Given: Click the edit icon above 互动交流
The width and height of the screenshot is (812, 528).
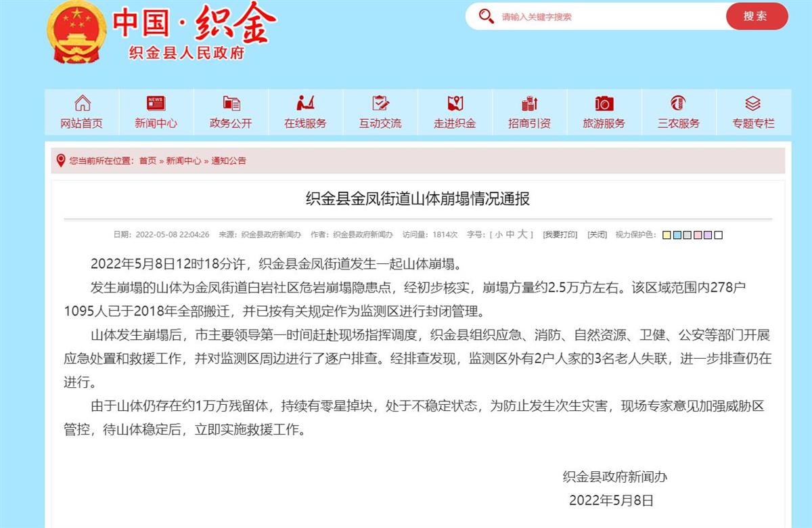Looking at the screenshot, I should pyautogui.click(x=380, y=104).
